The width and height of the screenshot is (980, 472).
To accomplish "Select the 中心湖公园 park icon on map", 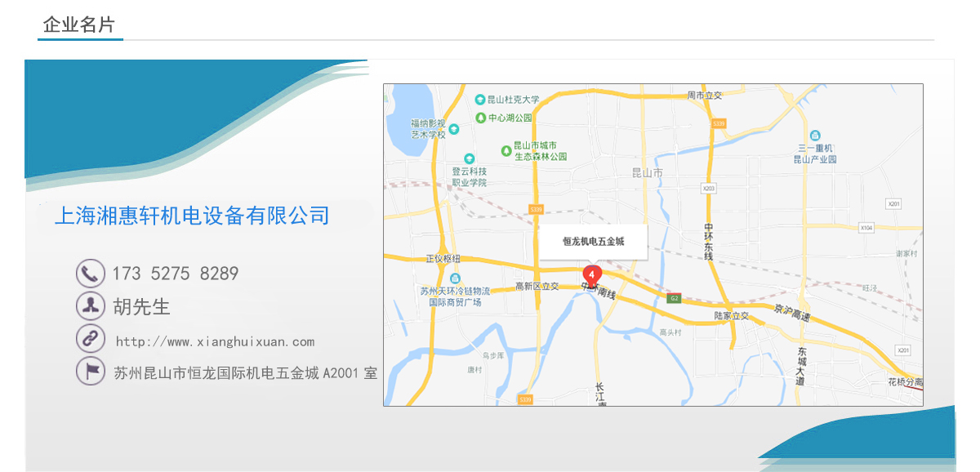I will pos(481,118).
